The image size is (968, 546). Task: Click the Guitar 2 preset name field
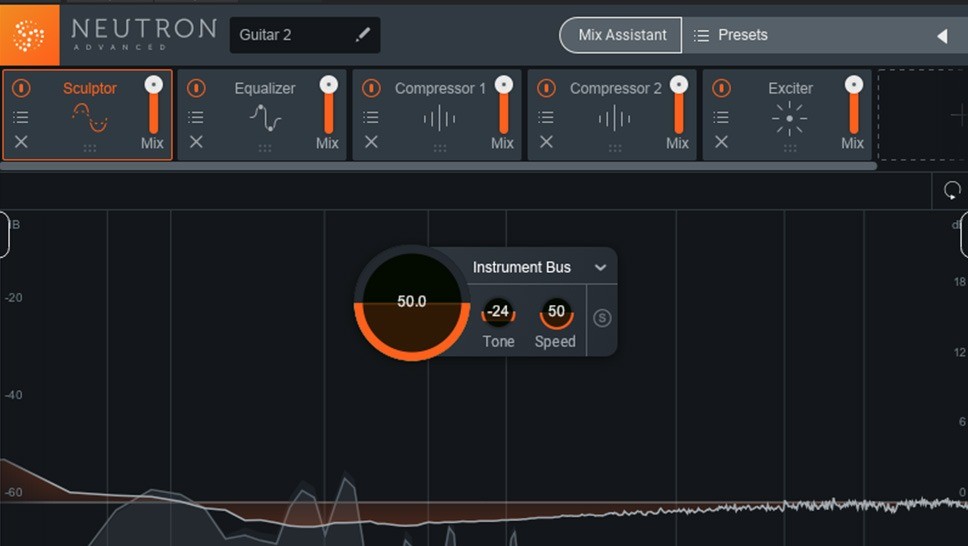point(304,35)
